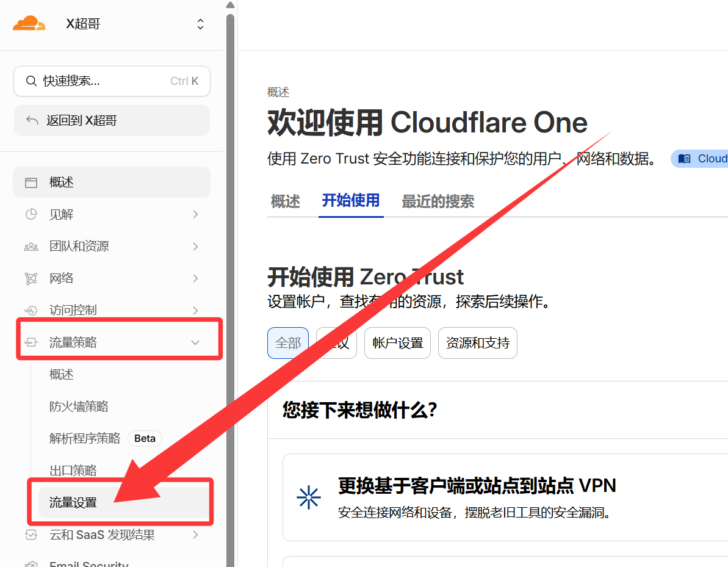Select the 帐户设置 filter chip

[397, 343]
